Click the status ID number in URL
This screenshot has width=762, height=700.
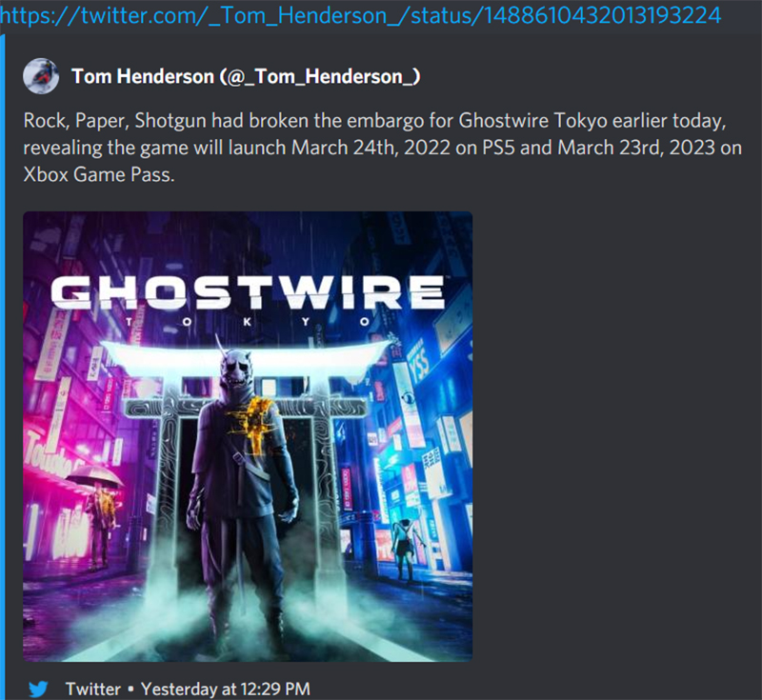[603, 15]
